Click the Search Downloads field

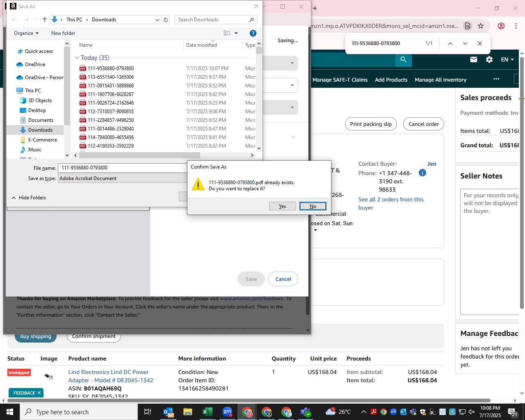(x=216, y=20)
